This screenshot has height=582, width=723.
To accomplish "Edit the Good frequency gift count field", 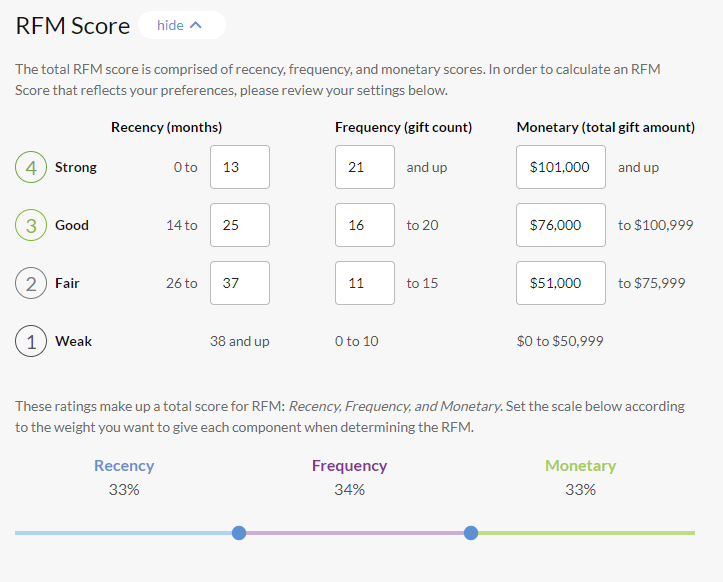I will tap(364, 225).
